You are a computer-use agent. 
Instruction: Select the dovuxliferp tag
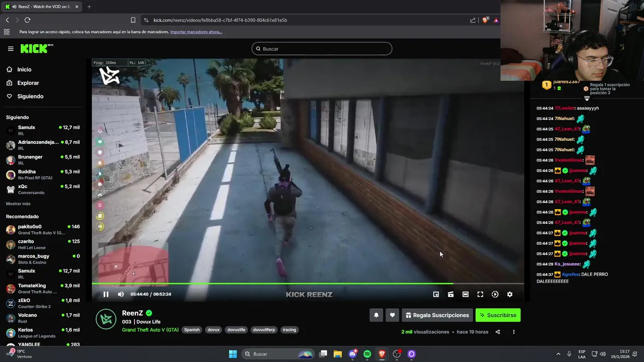(264, 330)
